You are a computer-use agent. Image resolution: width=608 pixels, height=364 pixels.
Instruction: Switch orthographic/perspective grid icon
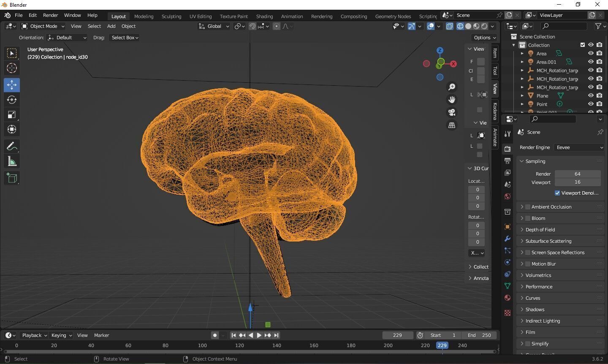pyautogui.click(x=452, y=125)
